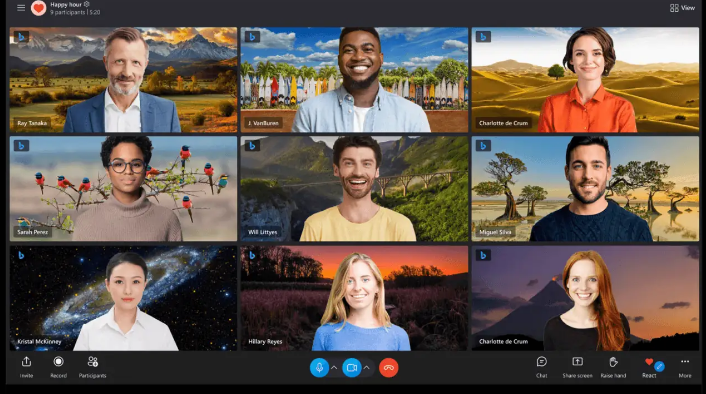Viewport: 706px width, 394px height.
Task: Select Hillary Reyes' video tile
Action: pyautogui.click(x=354, y=298)
